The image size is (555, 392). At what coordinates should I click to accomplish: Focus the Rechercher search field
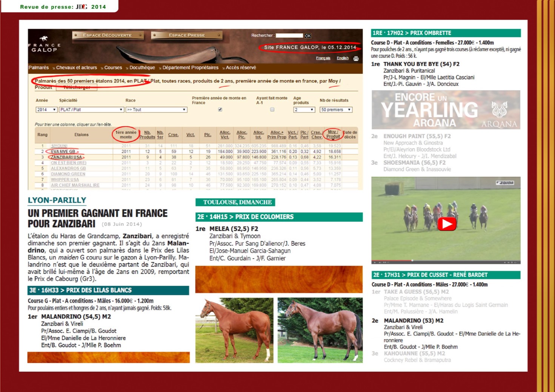pyautogui.click(x=289, y=35)
